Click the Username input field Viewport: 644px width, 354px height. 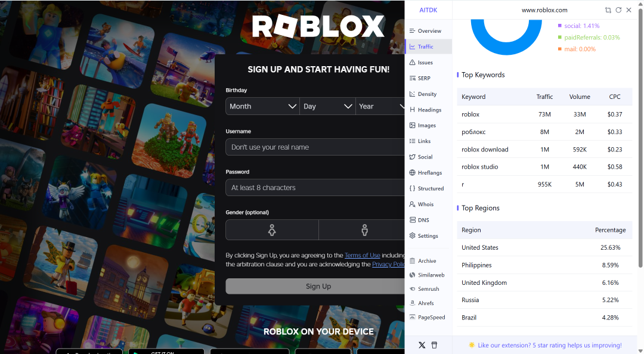point(315,147)
